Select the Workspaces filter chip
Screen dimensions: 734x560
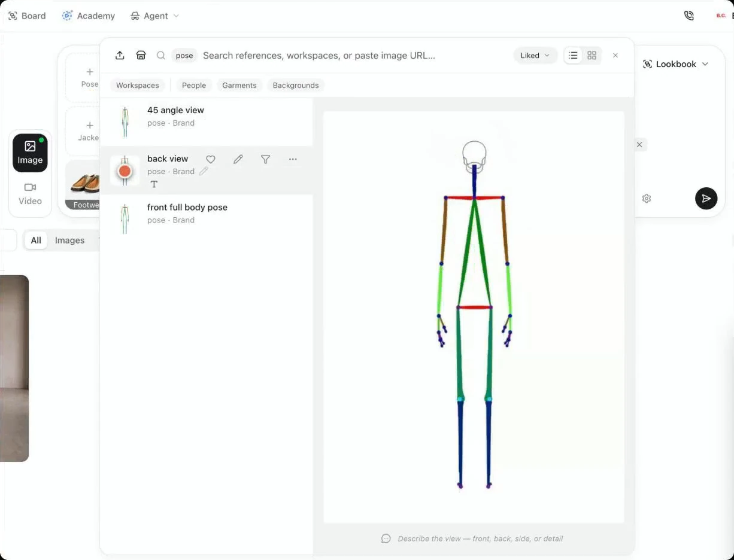tap(138, 86)
